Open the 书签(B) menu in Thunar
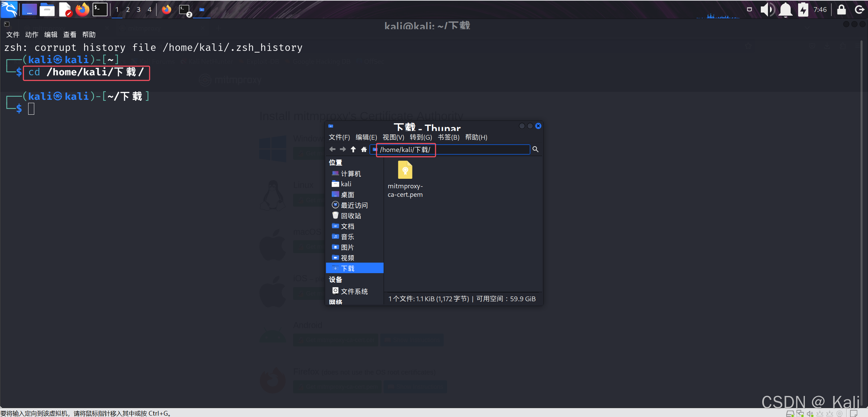 coord(448,137)
